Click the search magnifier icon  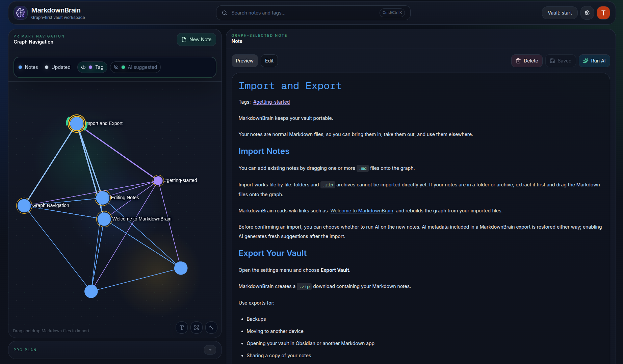point(225,13)
